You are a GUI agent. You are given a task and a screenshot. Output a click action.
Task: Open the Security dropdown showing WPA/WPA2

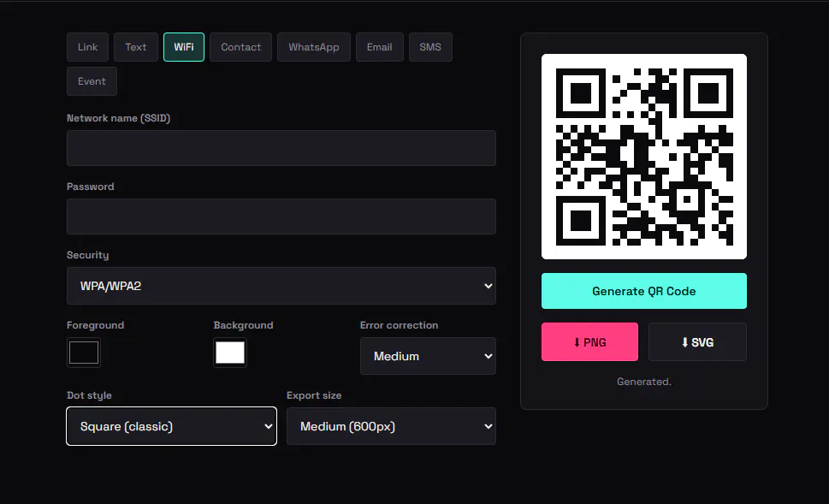281,286
